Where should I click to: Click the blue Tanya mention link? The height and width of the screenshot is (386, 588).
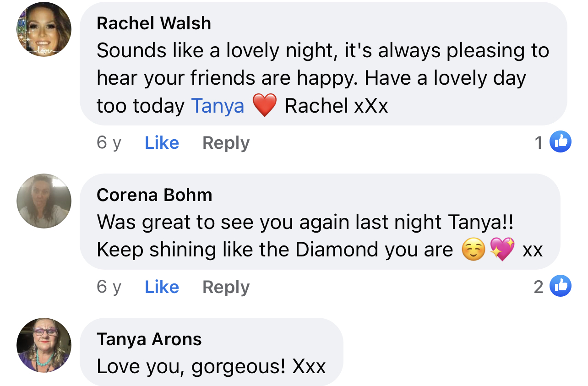point(218,106)
